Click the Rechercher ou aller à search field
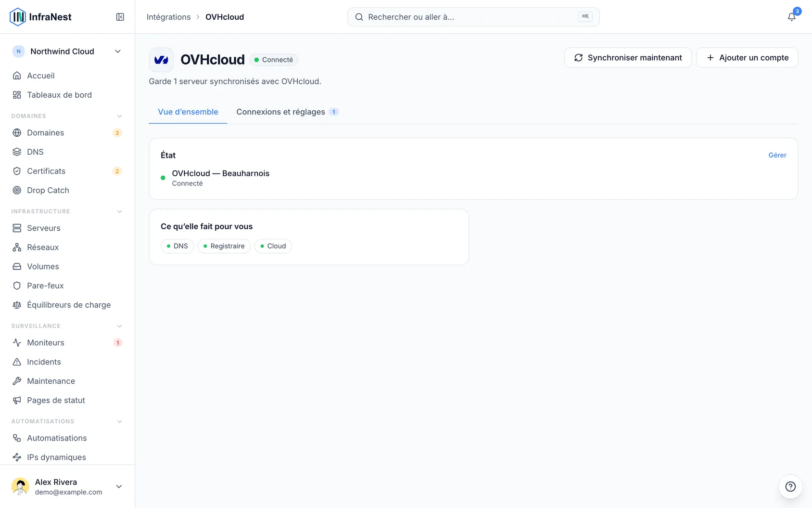812x508 pixels. [473, 17]
